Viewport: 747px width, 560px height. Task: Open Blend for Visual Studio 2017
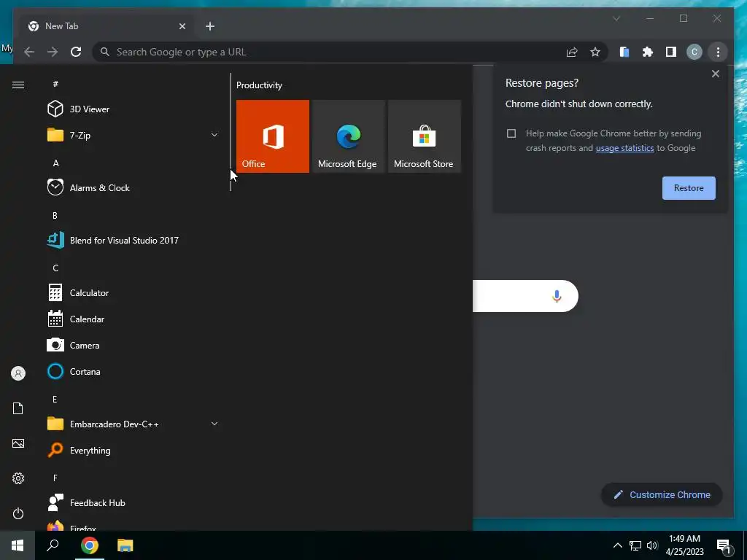tap(133, 240)
